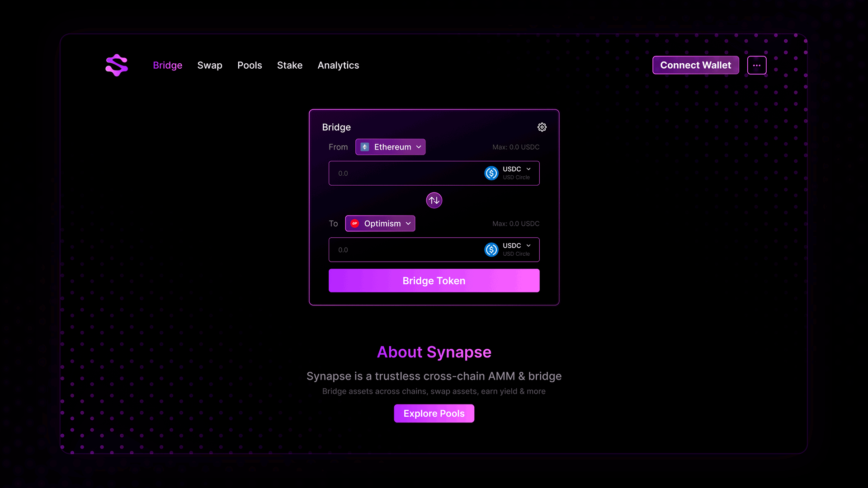Image resolution: width=868 pixels, height=488 pixels.
Task: Click the Synapse logo
Action: tap(116, 65)
